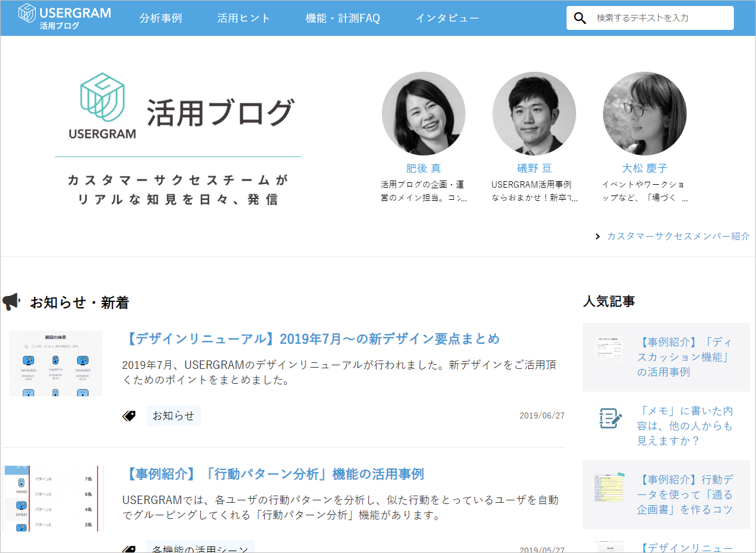Viewport: 756px width, 553px height.
Task: Click the USERGRAM logo in header
Action: (65, 17)
